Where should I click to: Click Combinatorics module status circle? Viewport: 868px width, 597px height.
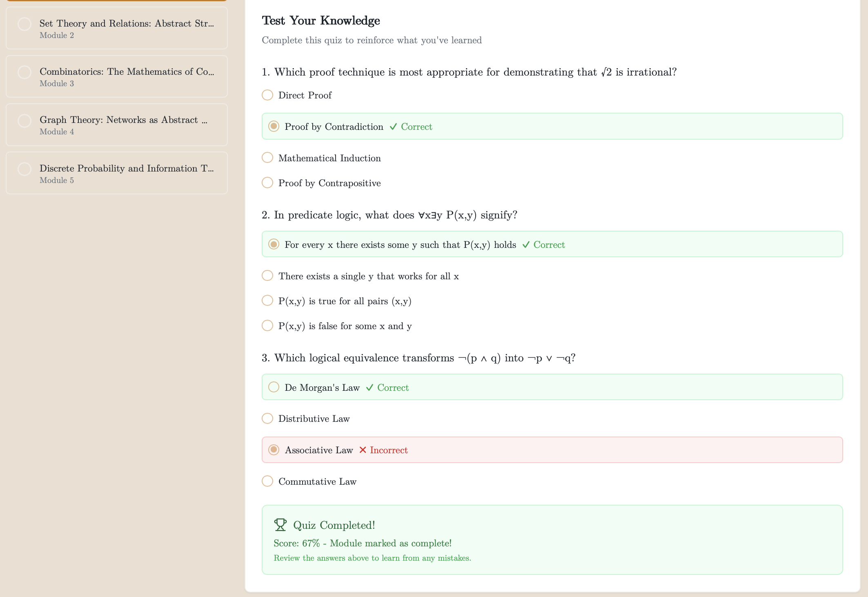point(24,72)
